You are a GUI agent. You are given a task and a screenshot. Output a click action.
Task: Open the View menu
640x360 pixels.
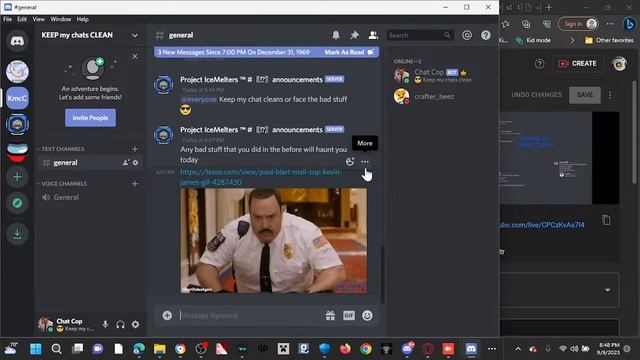pos(38,19)
